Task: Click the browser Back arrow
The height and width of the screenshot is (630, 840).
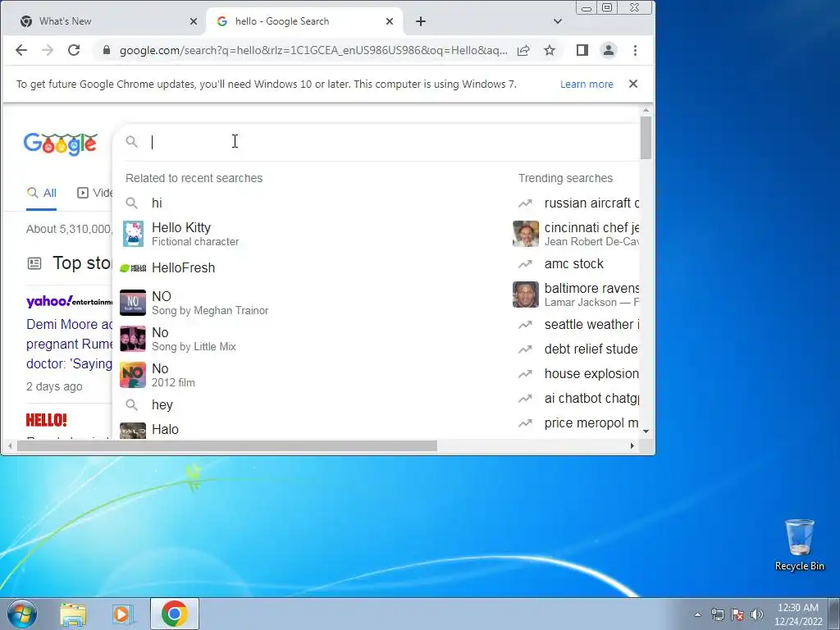Action: [21, 50]
